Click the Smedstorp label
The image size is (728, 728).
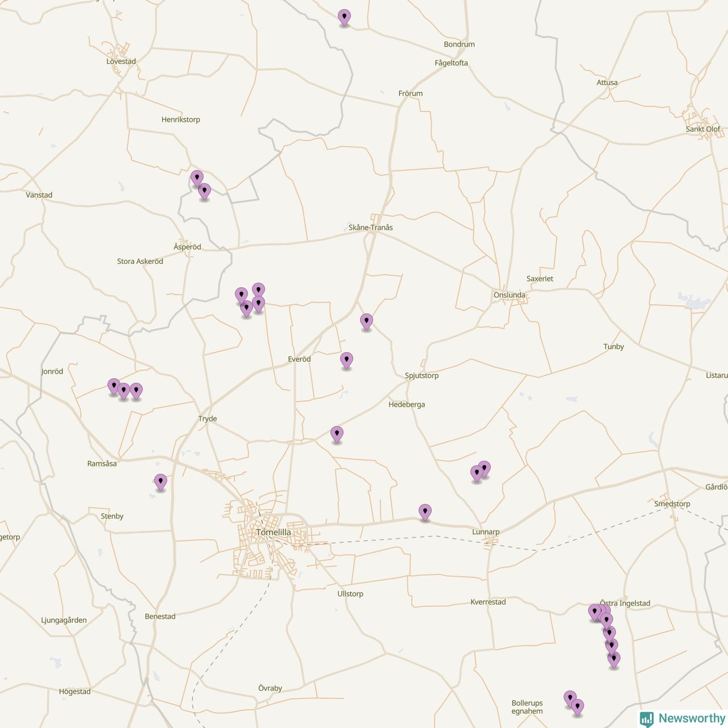[x=672, y=504]
